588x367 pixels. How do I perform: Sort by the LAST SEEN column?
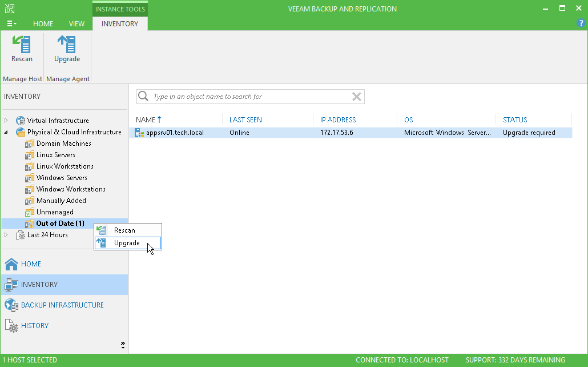point(245,120)
